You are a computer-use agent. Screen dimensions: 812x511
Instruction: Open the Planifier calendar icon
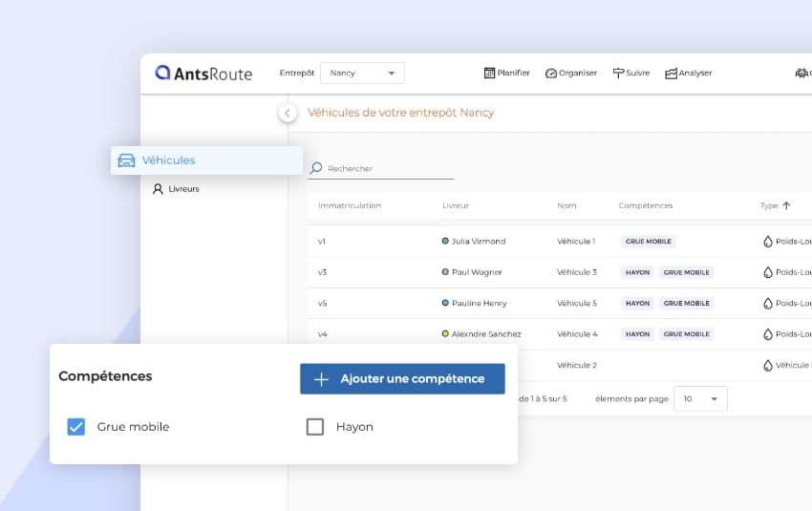pyautogui.click(x=489, y=73)
